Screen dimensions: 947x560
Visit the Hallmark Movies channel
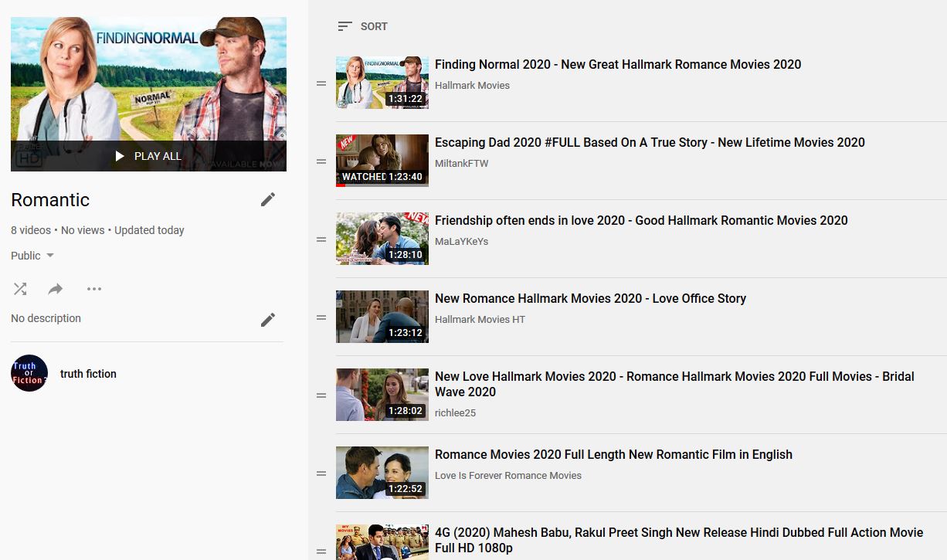pos(472,86)
